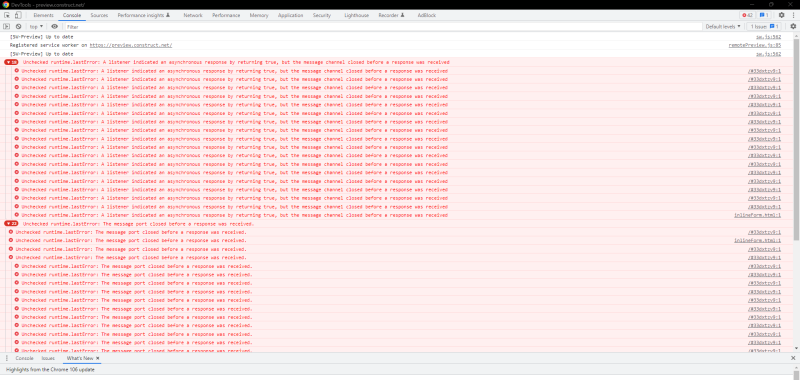800x380 pixels.
Task: Open the Default levels dropdown
Action: (x=723, y=27)
